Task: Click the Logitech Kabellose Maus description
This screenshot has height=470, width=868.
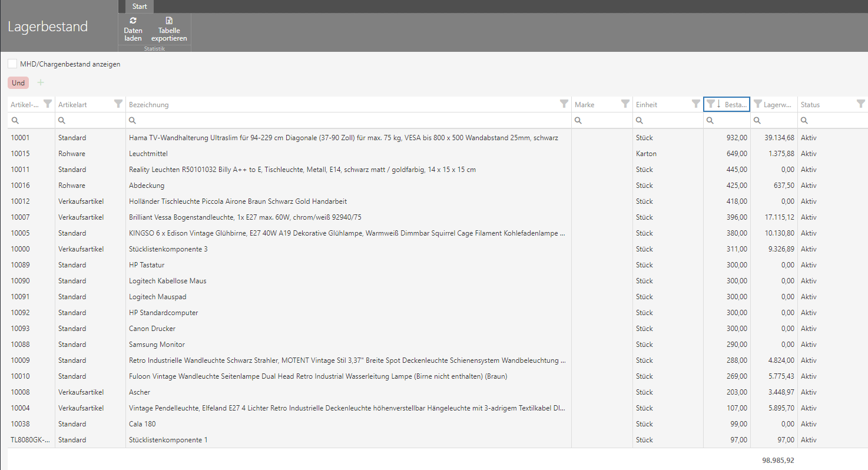Action: 168,281
